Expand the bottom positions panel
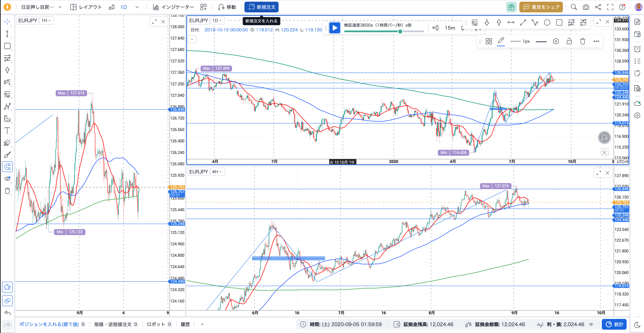The height and width of the screenshot is (333, 644). coord(202,324)
